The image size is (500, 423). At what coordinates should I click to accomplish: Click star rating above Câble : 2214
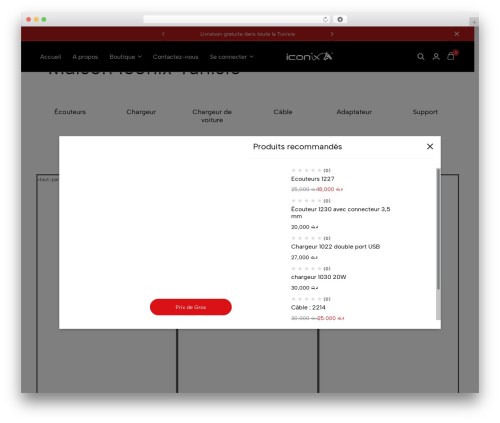tap(306, 299)
